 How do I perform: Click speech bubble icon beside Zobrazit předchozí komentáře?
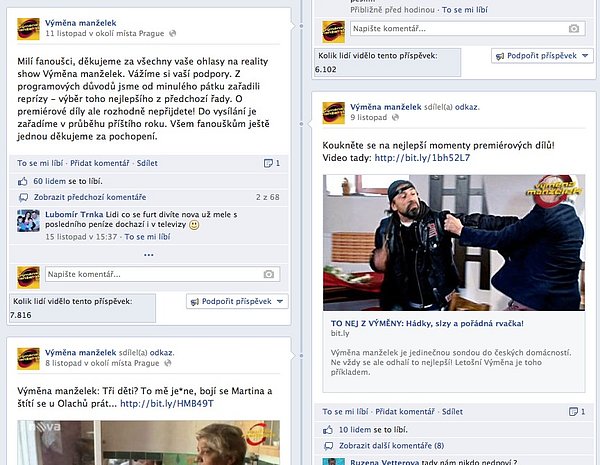point(23,197)
